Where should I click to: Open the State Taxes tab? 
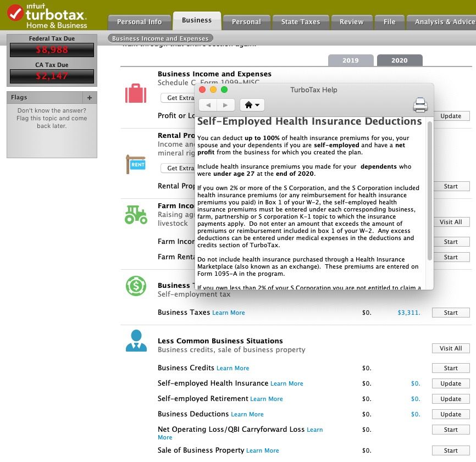click(x=301, y=22)
